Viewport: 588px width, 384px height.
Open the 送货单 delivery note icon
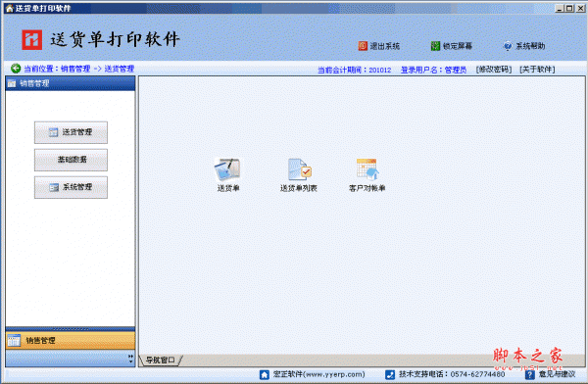pyautogui.click(x=227, y=169)
